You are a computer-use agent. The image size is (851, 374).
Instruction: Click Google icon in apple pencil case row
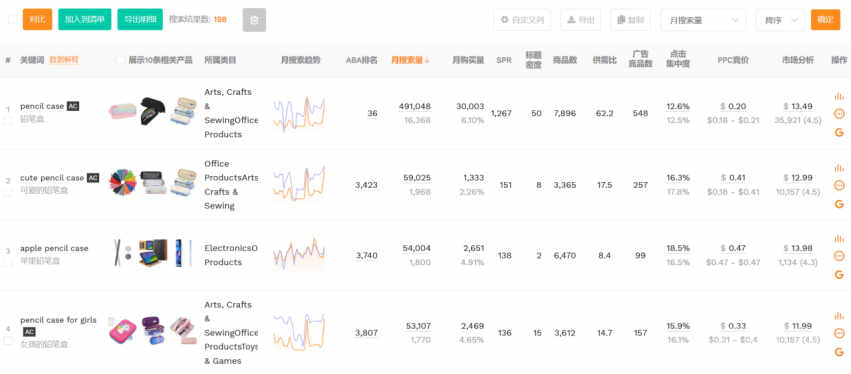click(839, 274)
